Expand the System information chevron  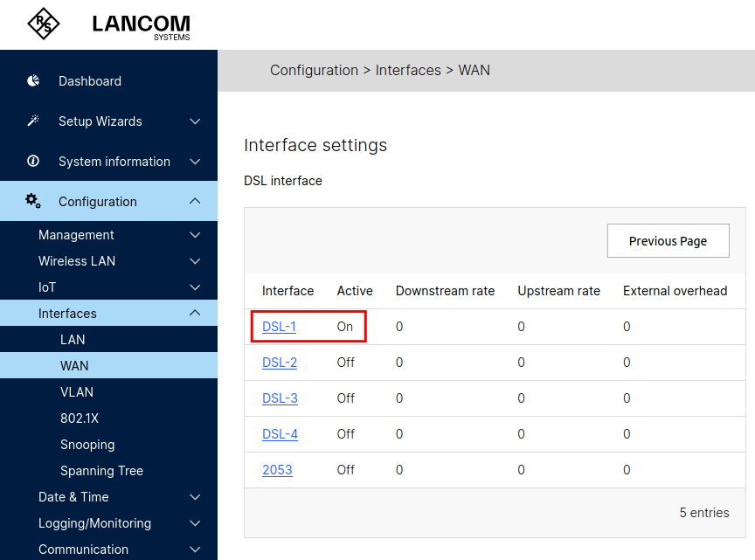195,162
